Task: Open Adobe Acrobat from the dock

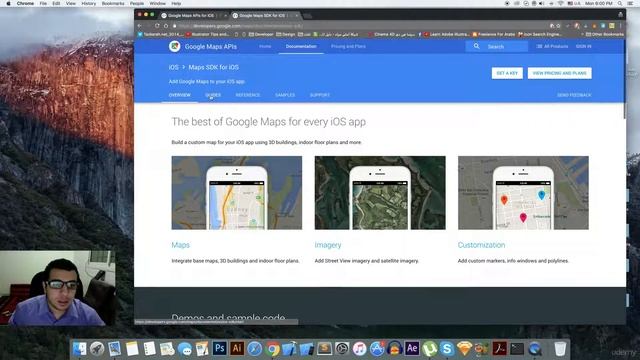Action: click(499, 349)
